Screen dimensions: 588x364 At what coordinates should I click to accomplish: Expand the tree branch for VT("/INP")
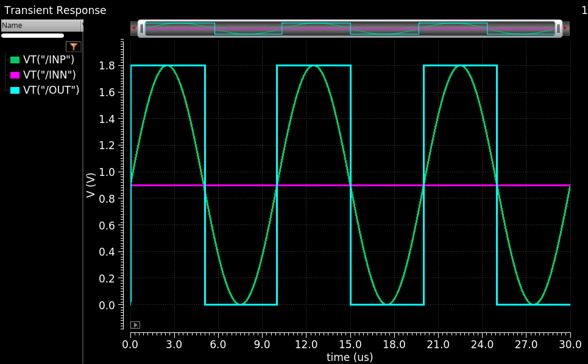(5, 59)
